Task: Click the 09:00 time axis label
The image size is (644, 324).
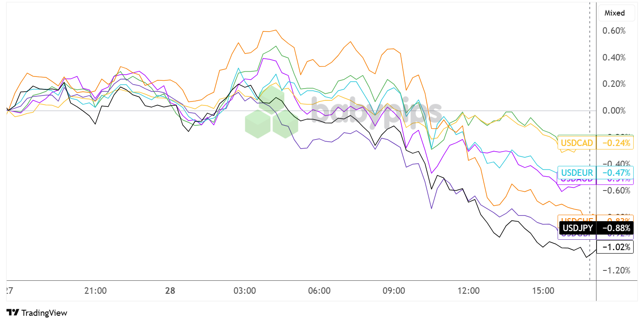Action: tap(394, 290)
